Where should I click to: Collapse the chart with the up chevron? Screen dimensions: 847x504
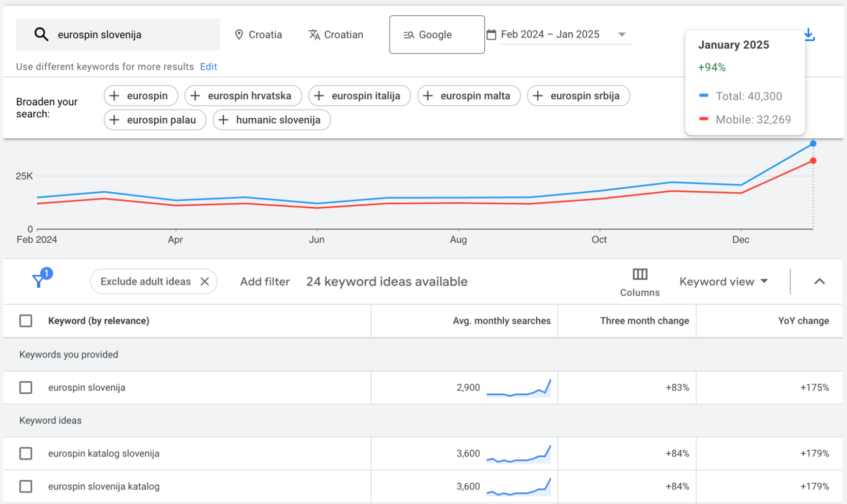(819, 282)
